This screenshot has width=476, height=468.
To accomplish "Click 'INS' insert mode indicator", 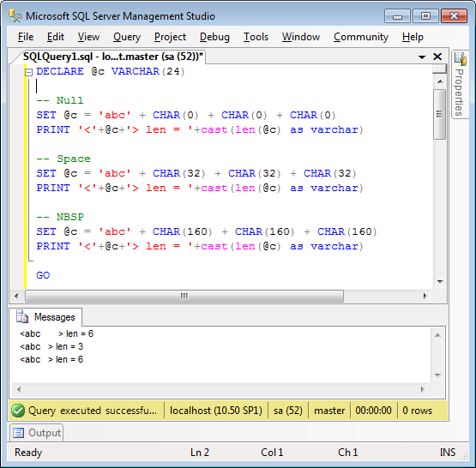I will click(448, 453).
